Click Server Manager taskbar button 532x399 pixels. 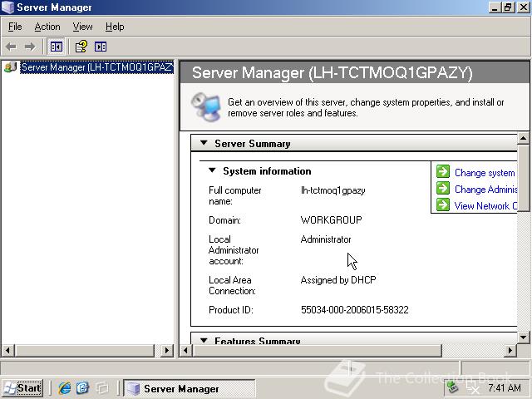189,388
